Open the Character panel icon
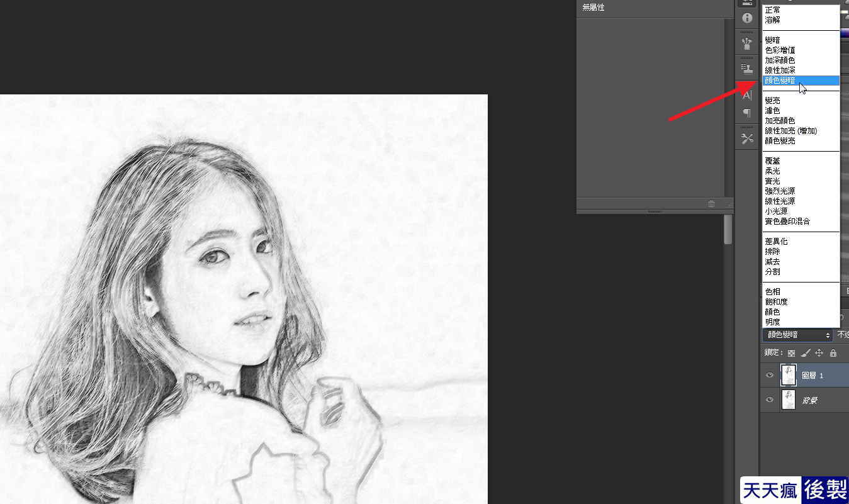Viewport: 849px width, 504px height. [747, 95]
